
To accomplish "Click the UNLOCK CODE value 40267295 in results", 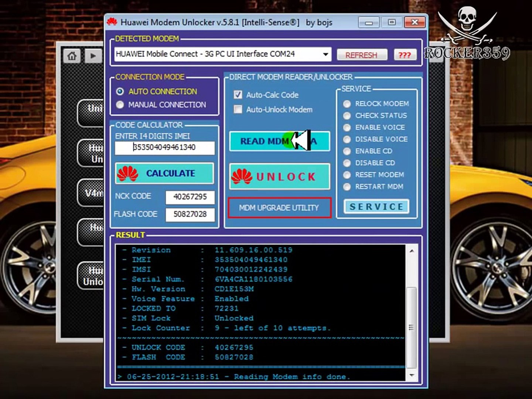I will [x=234, y=348].
